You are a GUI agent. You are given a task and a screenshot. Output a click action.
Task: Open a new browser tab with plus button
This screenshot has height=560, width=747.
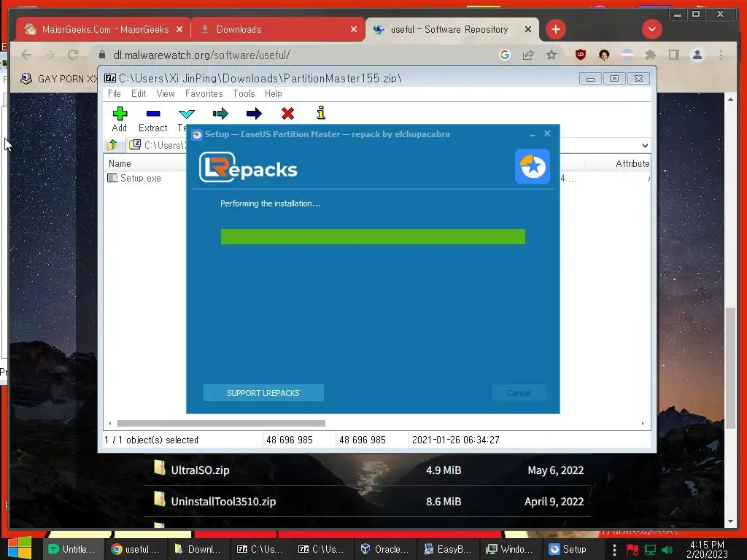tap(555, 29)
